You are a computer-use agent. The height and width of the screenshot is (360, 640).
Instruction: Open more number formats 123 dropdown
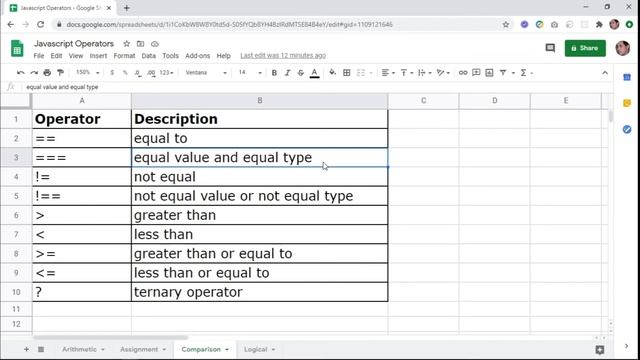tap(166, 73)
